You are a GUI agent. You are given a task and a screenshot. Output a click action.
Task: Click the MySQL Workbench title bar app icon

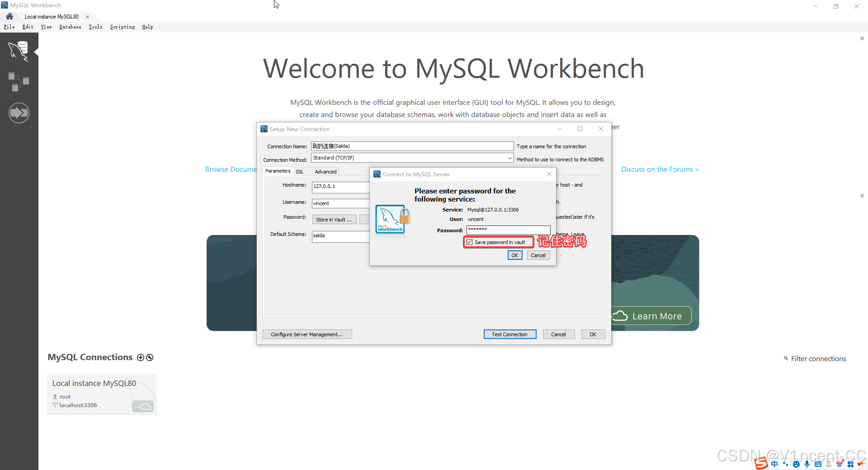(5, 5)
